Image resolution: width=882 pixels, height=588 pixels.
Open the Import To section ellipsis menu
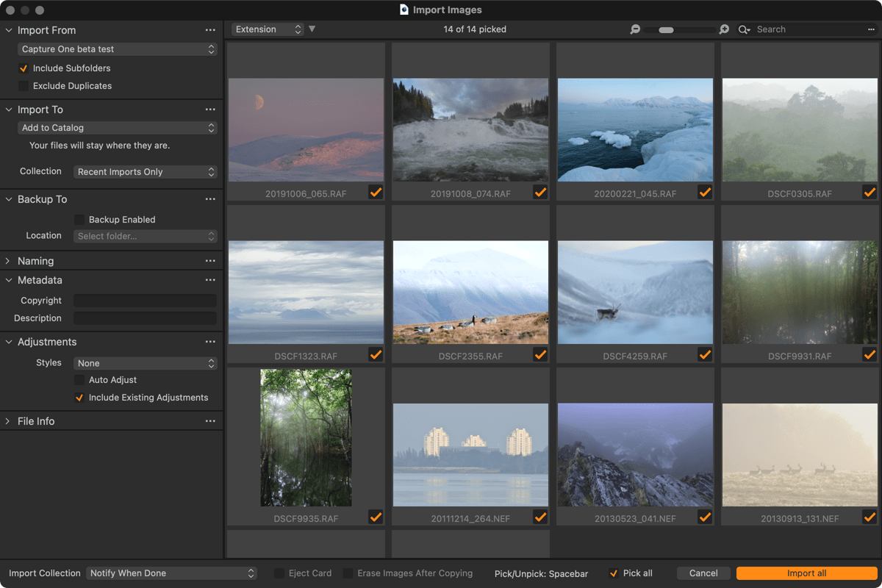coord(210,110)
